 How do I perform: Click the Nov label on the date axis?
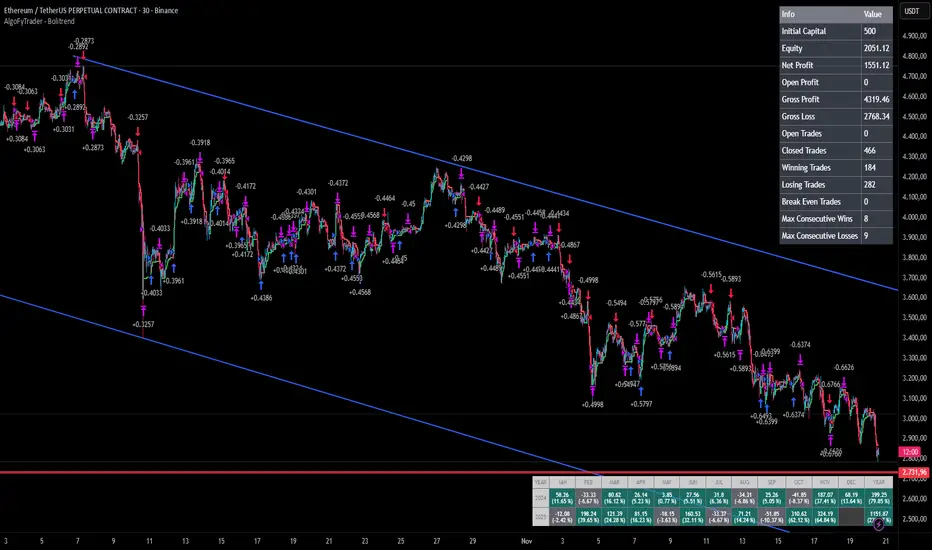pos(527,541)
